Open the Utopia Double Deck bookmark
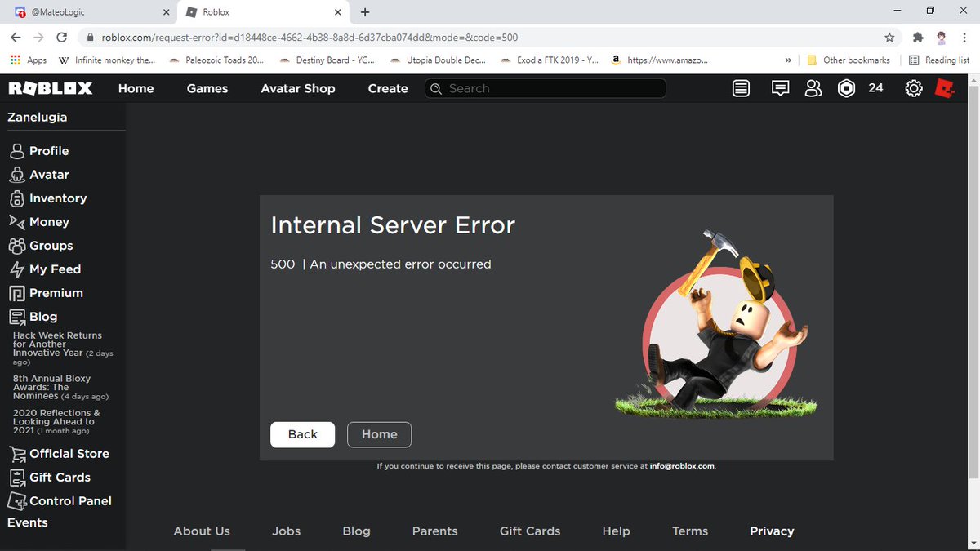 438,60
